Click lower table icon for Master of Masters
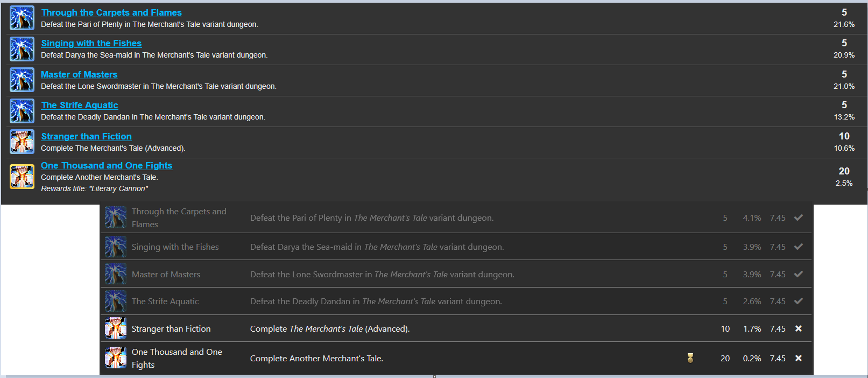 point(116,274)
